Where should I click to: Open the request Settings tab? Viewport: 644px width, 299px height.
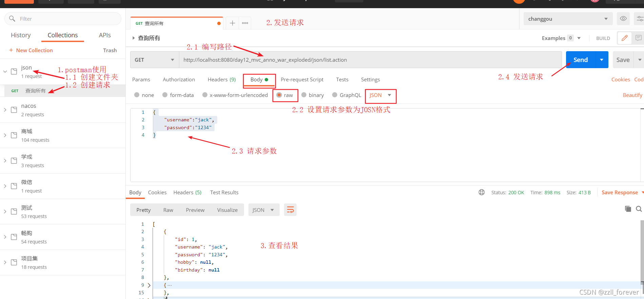(x=370, y=79)
